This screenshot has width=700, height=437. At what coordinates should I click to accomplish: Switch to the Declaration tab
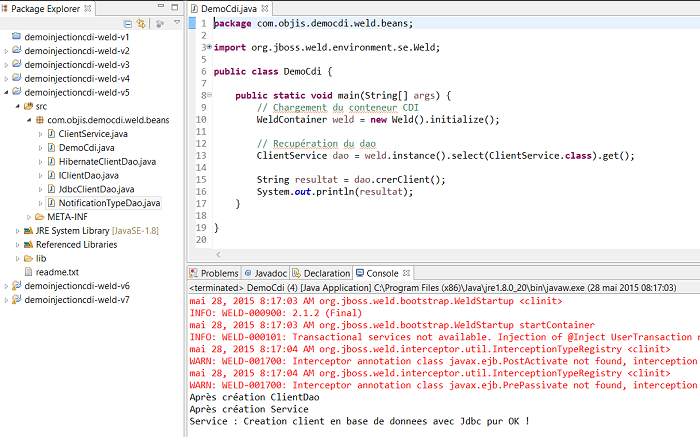tap(326, 272)
